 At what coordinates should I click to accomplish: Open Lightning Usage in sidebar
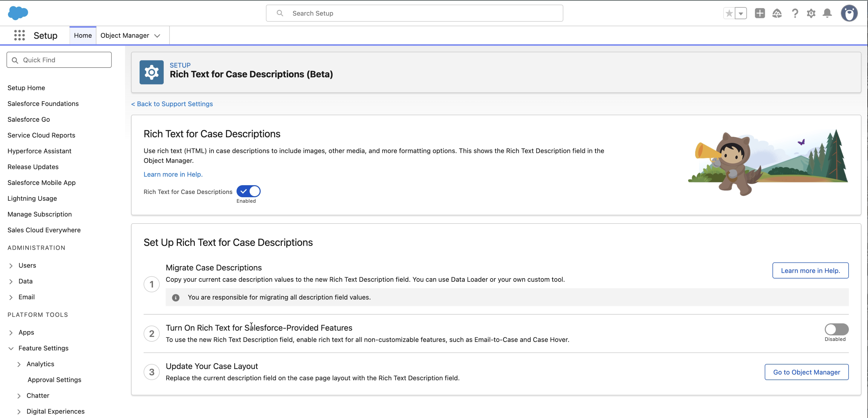click(x=32, y=198)
